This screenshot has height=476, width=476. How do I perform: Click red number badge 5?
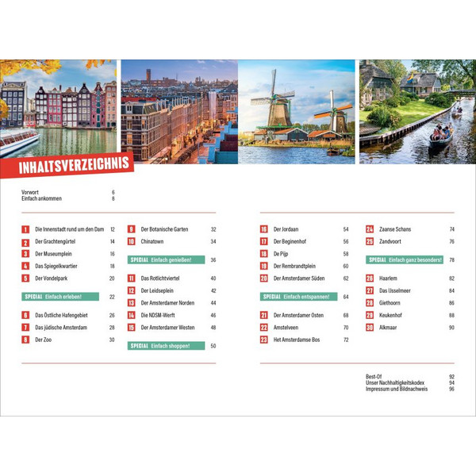(25, 278)
